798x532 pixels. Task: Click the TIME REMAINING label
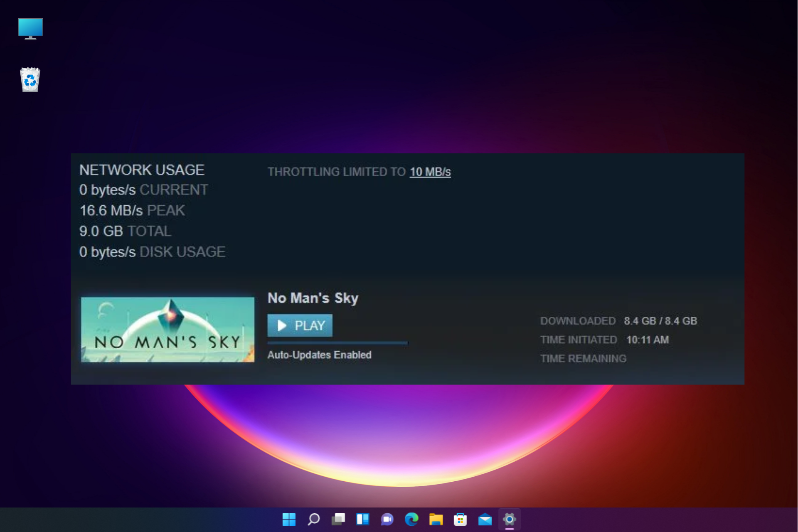coord(583,359)
